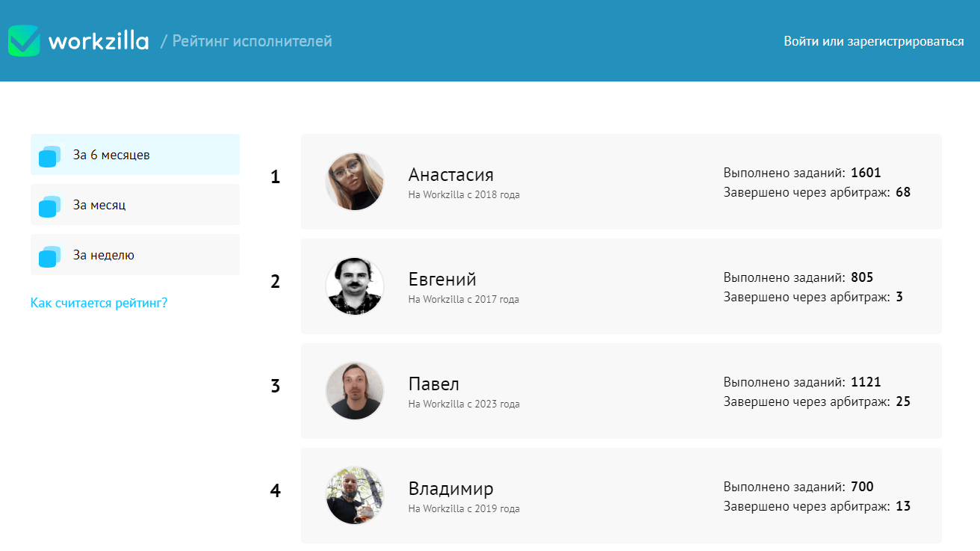This screenshot has width=980, height=551.
Task: Click Анастасия's completed tasks count 1601
Action: (866, 173)
